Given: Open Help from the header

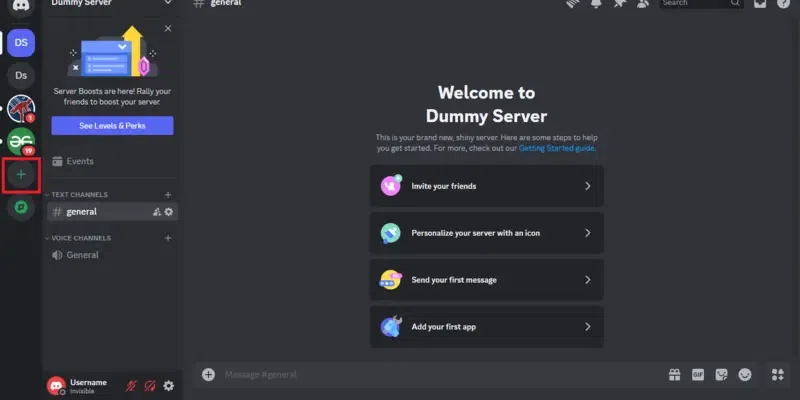Looking at the screenshot, I should point(783,4).
